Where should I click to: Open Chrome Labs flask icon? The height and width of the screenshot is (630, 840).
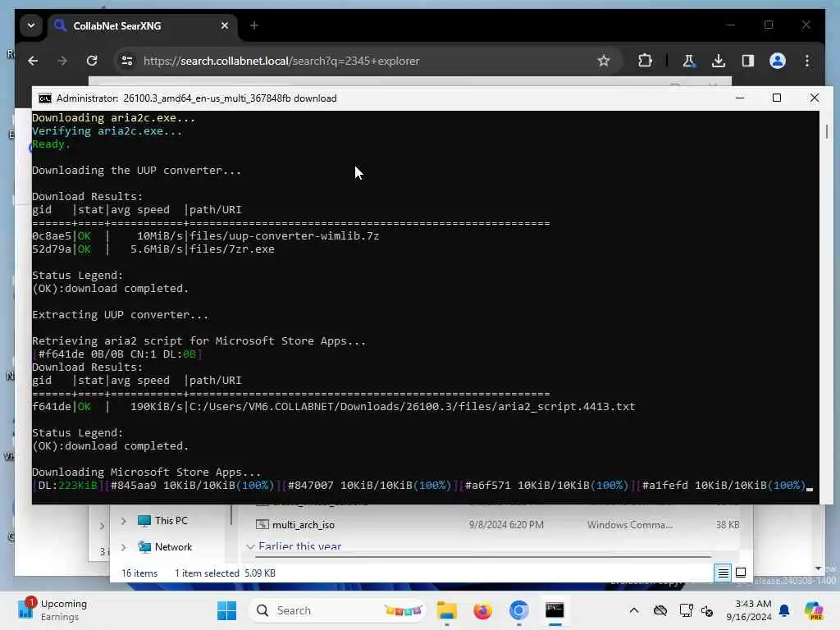coord(689,61)
